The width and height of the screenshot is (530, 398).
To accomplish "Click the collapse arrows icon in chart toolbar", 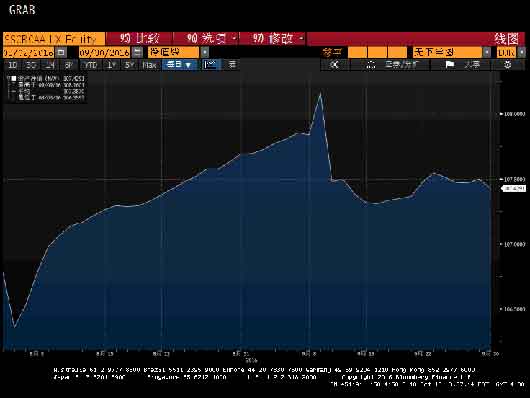I will pyautogui.click(x=334, y=64).
